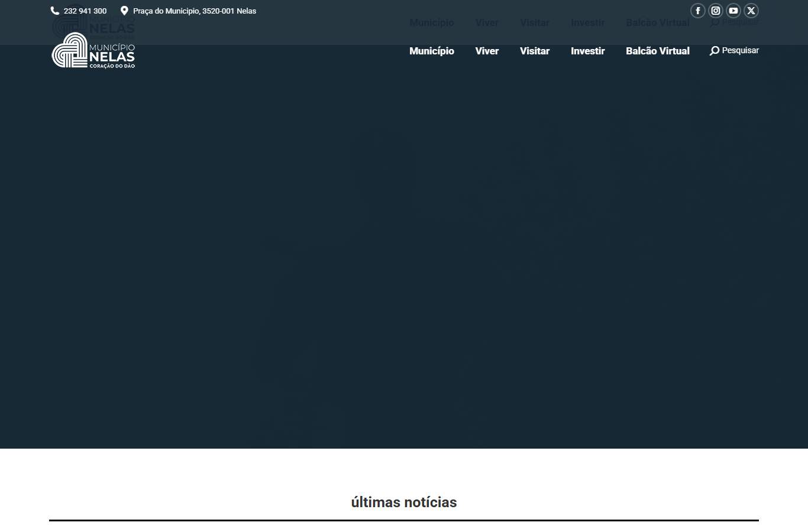808x532 pixels.
Task: Click the telephone handset icon
Action: tap(55, 11)
